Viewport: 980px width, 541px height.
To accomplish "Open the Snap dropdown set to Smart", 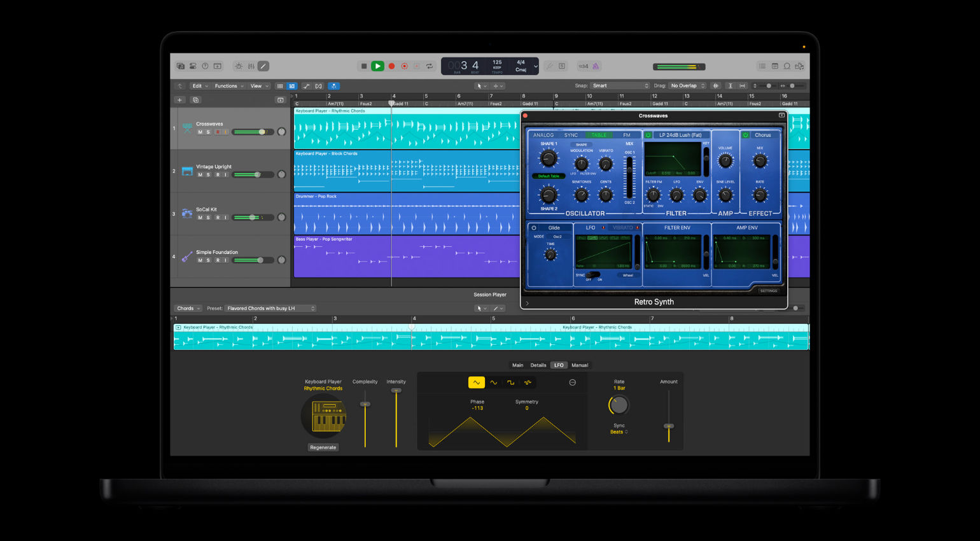I will [620, 86].
